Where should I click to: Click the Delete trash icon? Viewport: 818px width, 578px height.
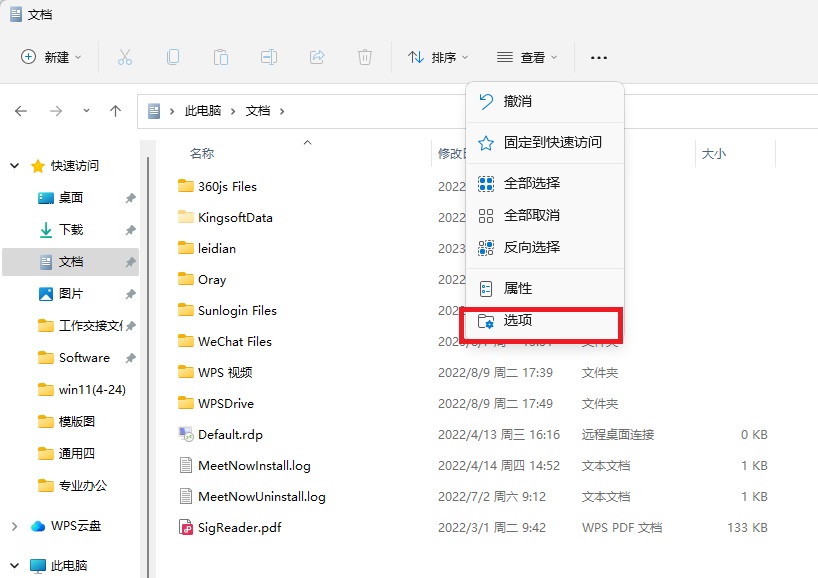pos(364,57)
